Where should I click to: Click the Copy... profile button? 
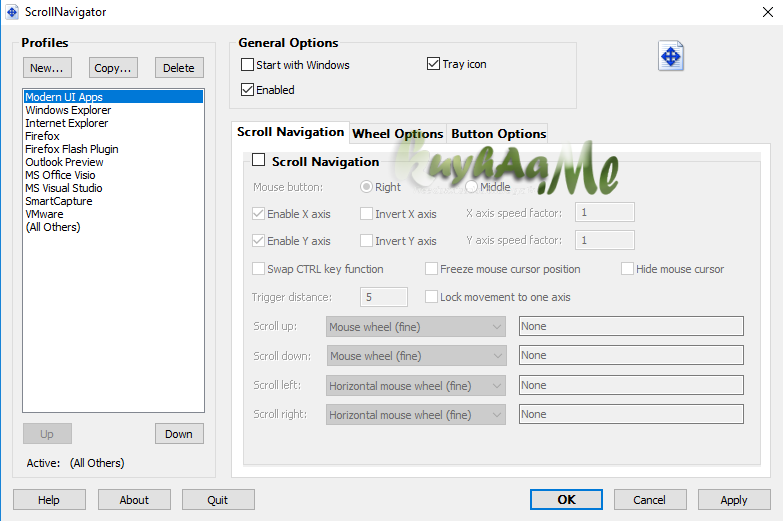coord(113,68)
